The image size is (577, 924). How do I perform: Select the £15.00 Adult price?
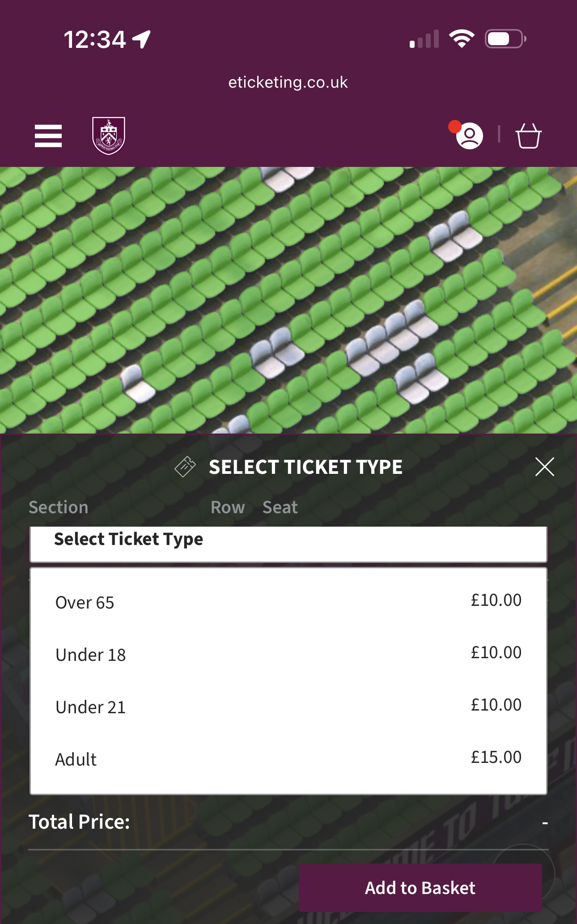496,757
